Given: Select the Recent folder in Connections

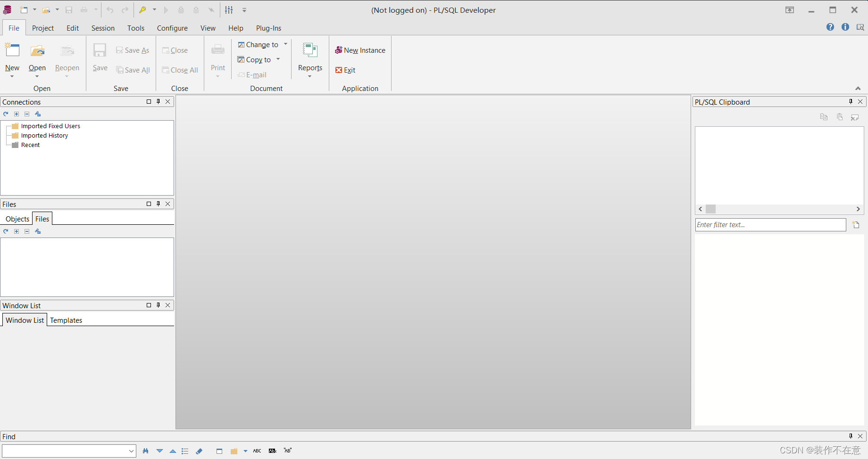Looking at the screenshot, I should pyautogui.click(x=30, y=145).
